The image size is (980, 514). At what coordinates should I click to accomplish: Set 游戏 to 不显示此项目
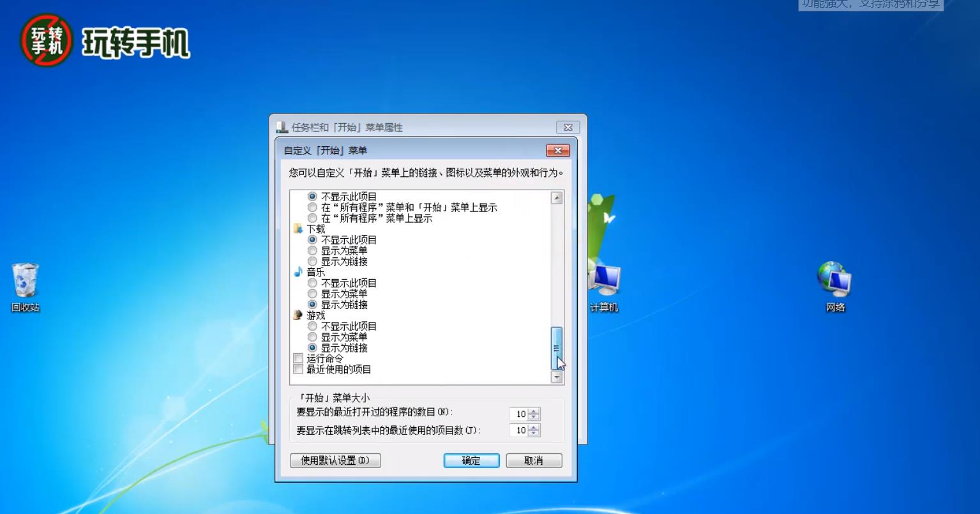coord(312,326)
